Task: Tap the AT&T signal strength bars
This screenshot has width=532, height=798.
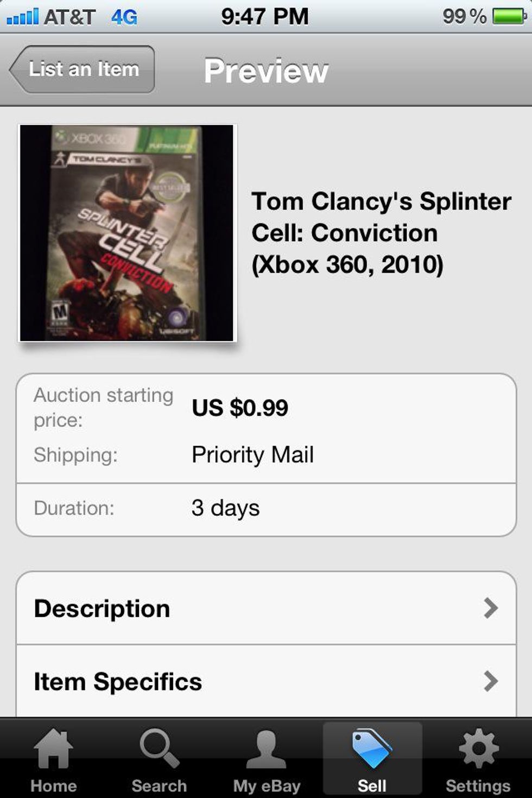Action: [23, 16]
